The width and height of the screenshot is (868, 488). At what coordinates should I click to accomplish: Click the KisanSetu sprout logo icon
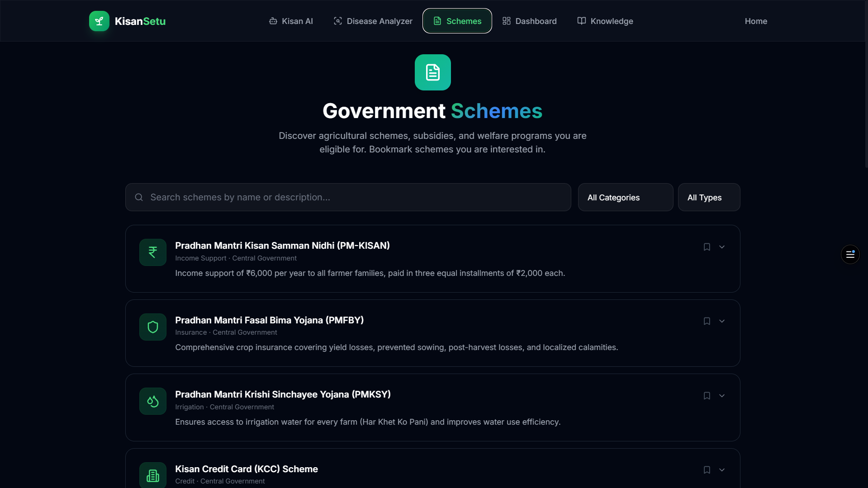point(99,21)
